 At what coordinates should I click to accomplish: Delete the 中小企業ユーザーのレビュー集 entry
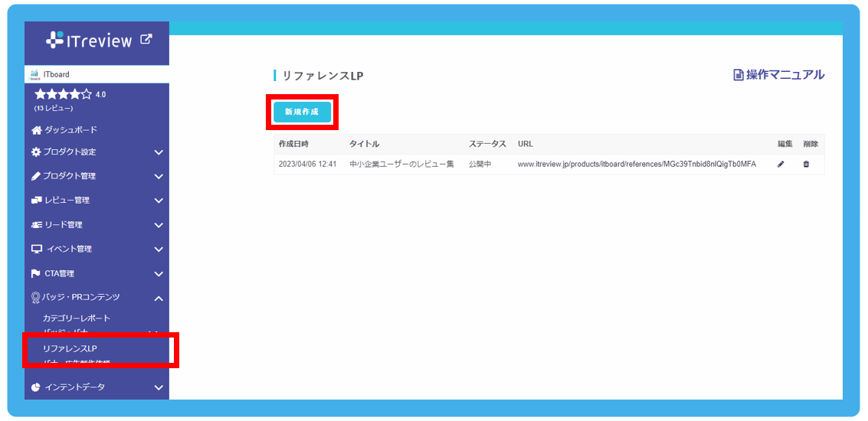tap(806, 165)
